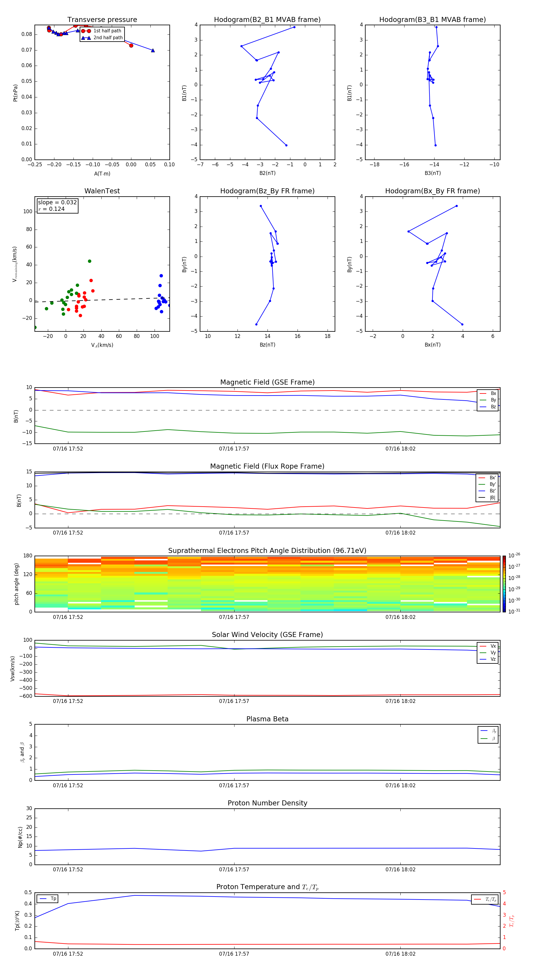Click the '10^-26' colorbar label
The width and height of the screenshot is (535, 980).
pyautogui.click(x=514, y=555)
